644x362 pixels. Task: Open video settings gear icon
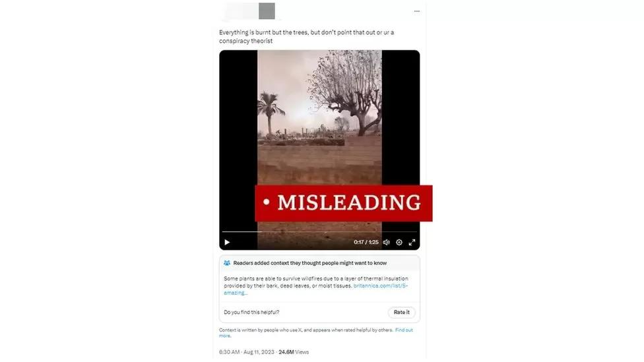coord(399,242)
